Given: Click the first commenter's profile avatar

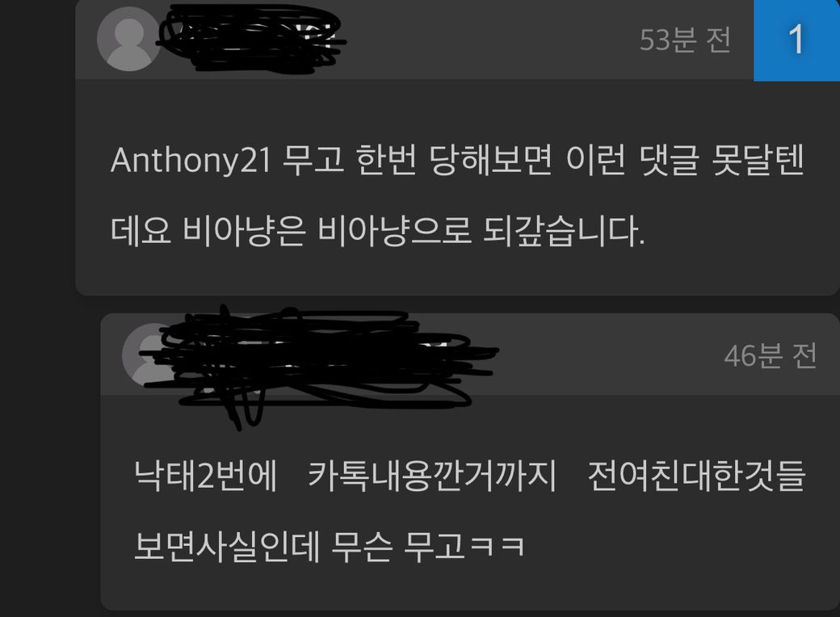Looking at the screenshot, I should (x=128, y=39).
